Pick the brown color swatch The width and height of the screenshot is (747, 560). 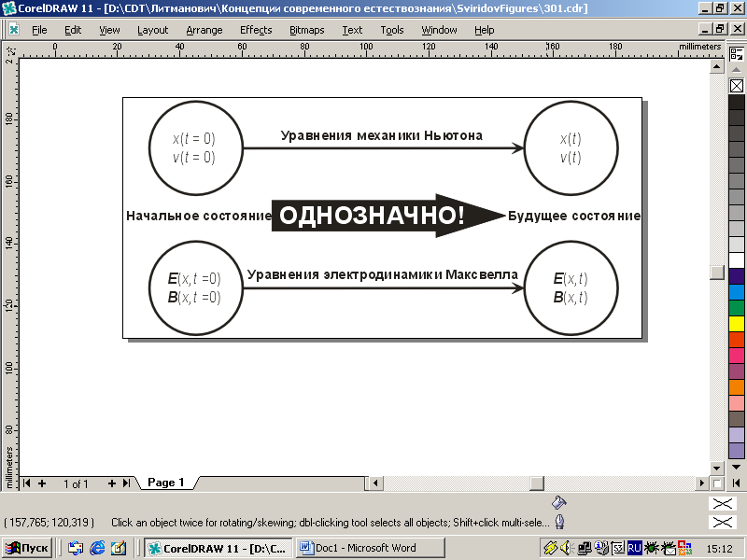pyautogui.click(x=737, y=419)
